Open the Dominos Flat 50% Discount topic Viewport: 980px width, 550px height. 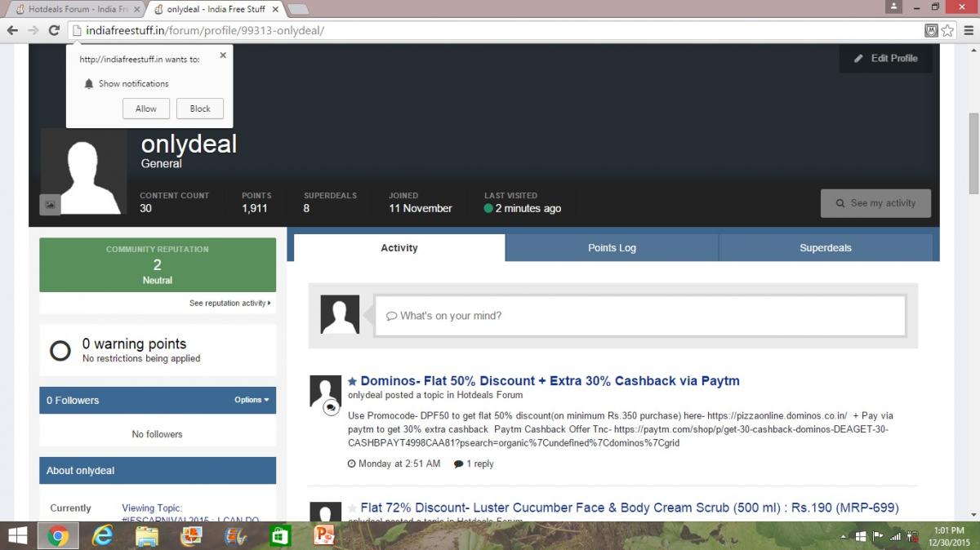pos(550,381)
